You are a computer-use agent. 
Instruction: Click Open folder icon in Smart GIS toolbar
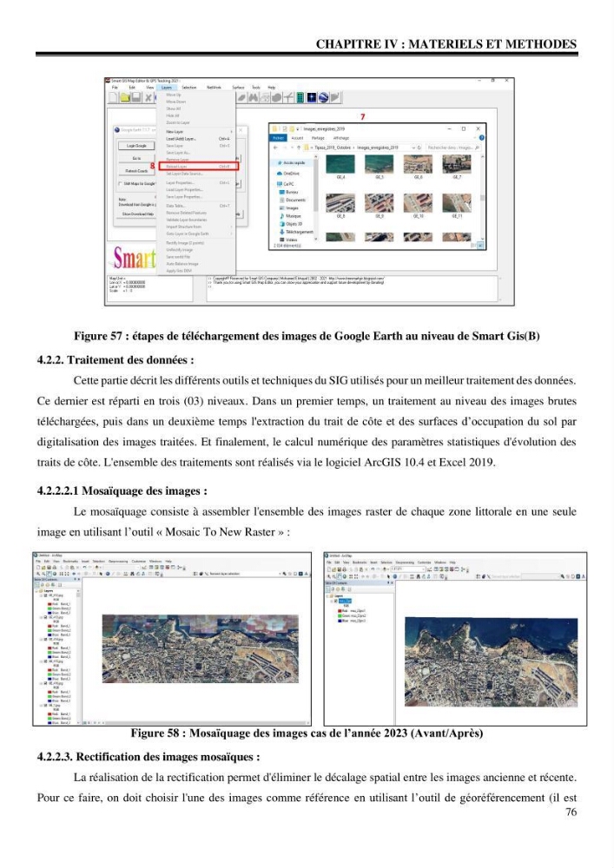click(x=125, y=97)
